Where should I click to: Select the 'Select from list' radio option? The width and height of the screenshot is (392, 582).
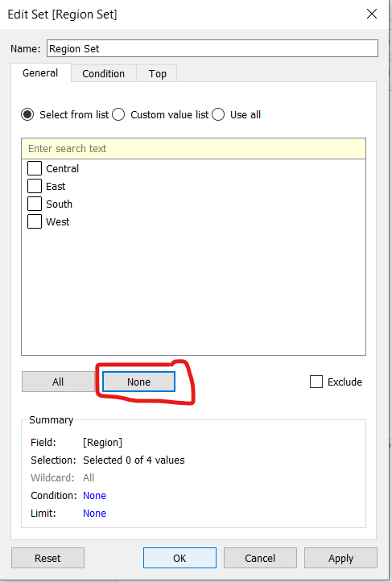(27, 114)
